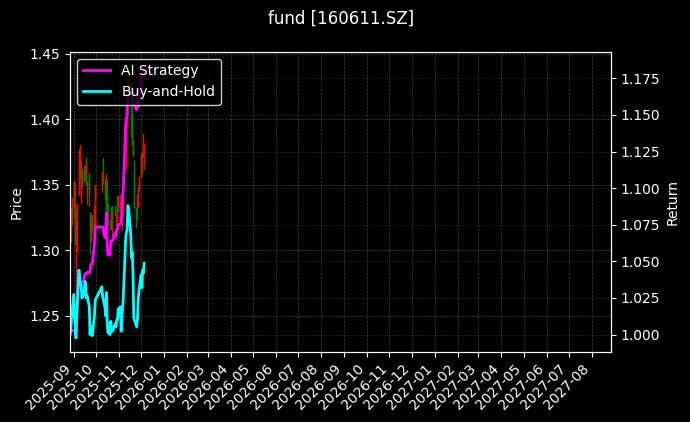The width and height of the screenshot is (690, 422).
Task: Click the 'Price' left axis label
Action: [16, 204]
